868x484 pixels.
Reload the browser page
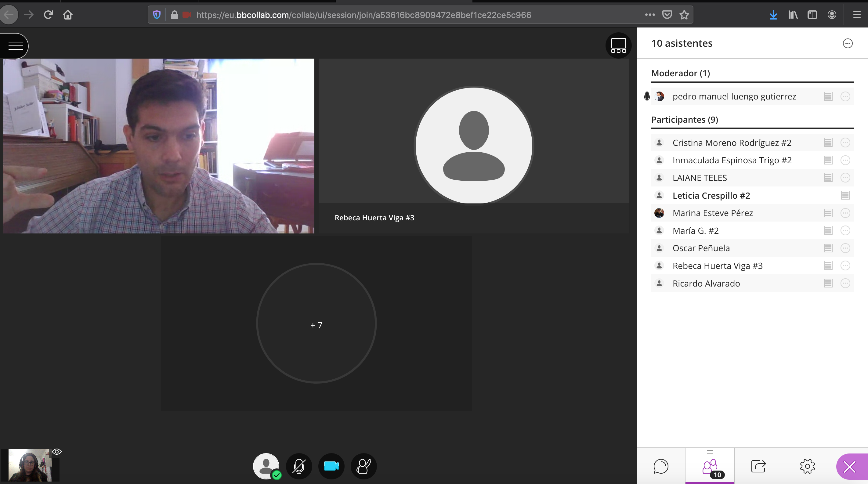pyautogui.click(x=48, y=15)
